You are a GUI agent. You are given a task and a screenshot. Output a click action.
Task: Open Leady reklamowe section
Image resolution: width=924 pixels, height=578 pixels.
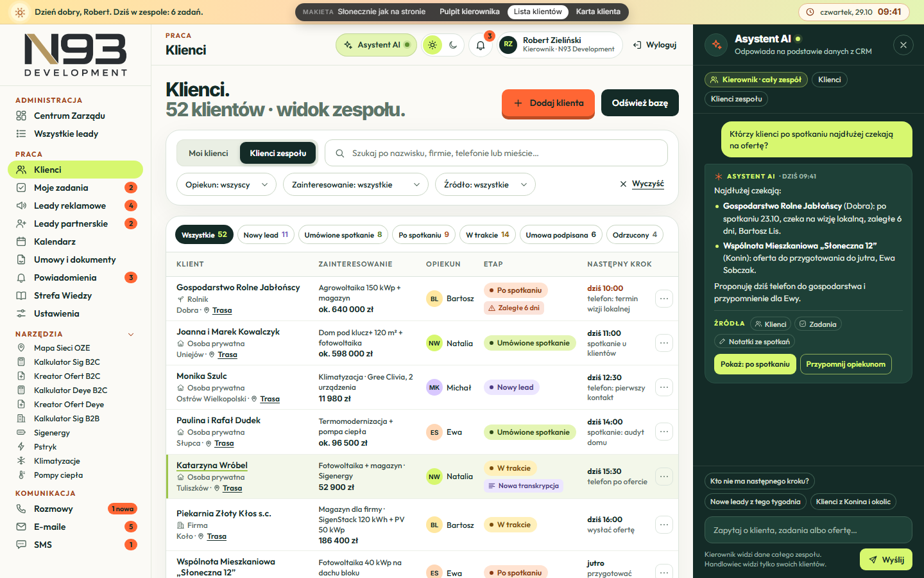76,206
